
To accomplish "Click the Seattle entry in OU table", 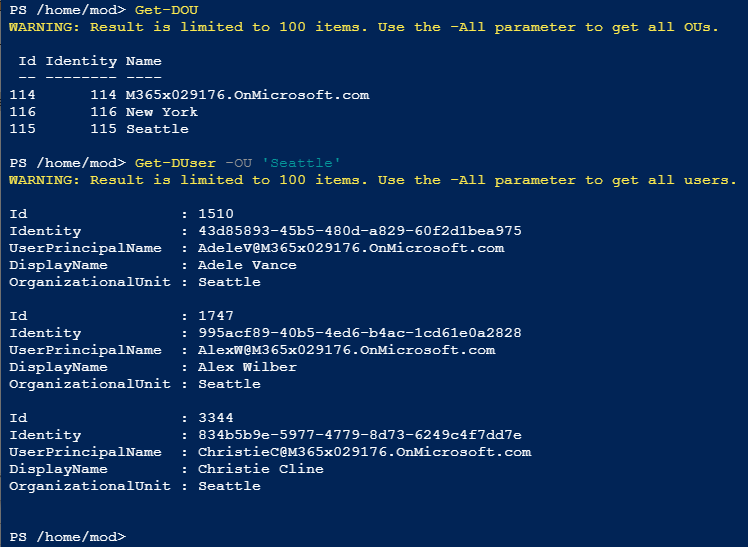I will pos(157,129).
